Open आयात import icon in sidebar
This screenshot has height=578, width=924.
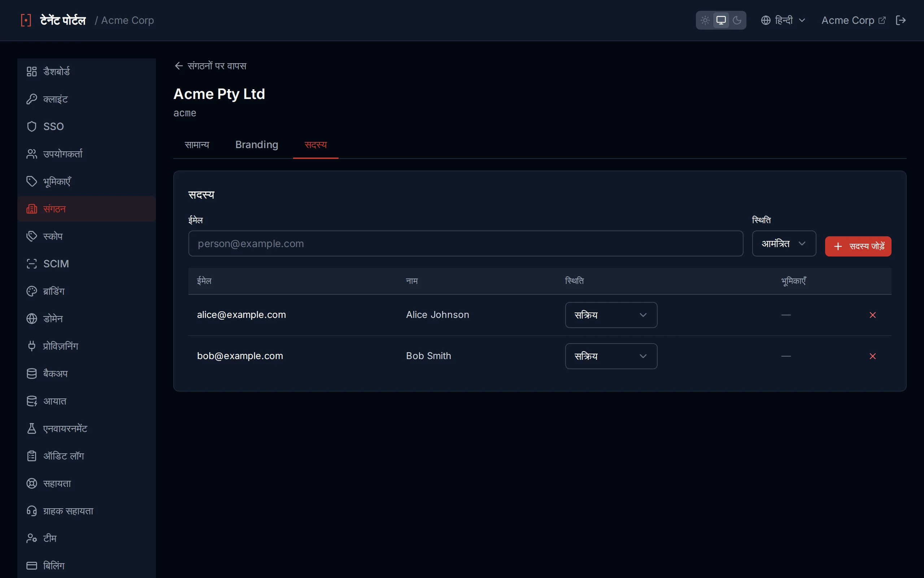coord(32,401)
